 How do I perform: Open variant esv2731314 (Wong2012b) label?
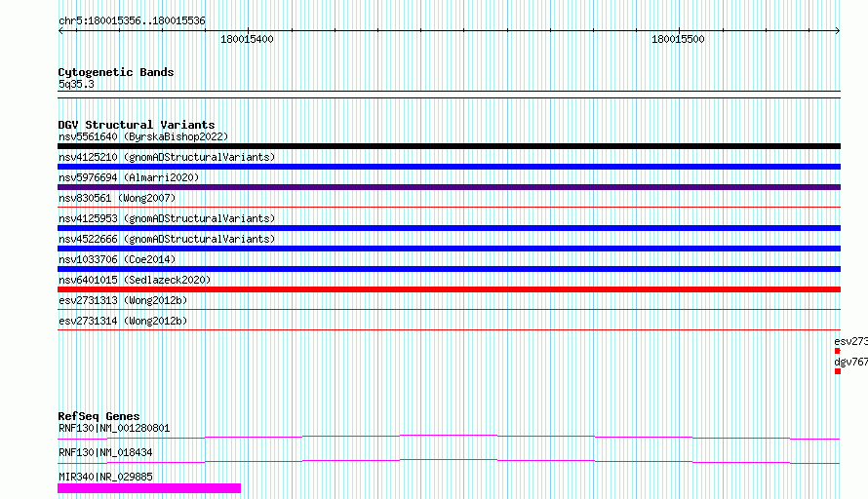[123, 321]
